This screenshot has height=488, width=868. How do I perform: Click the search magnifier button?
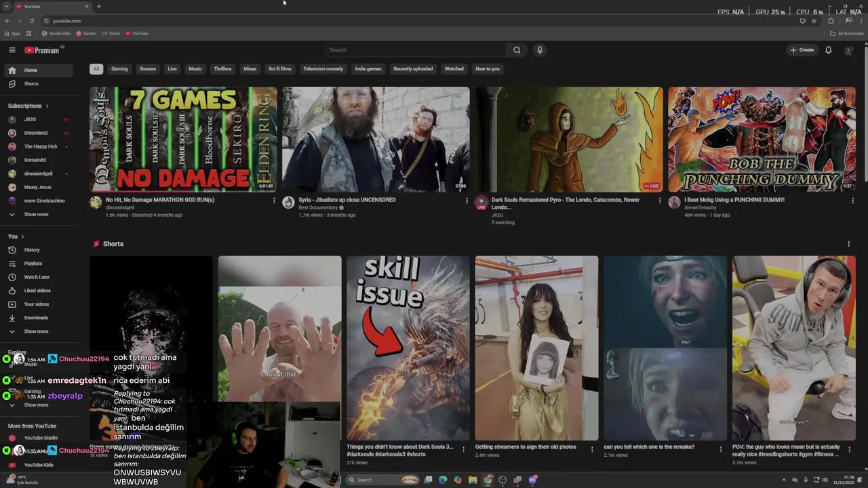[517, 50]
